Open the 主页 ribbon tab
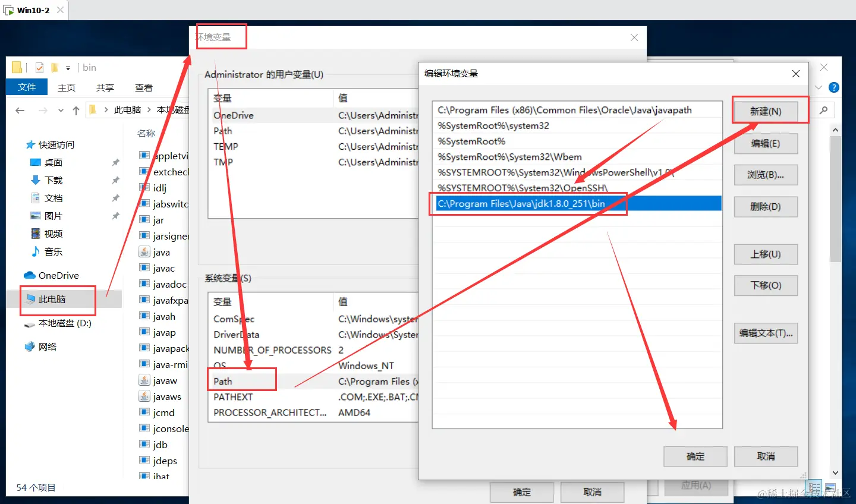Image resolution: width=856 pixels, height=504 pixels. coord(67,87)
